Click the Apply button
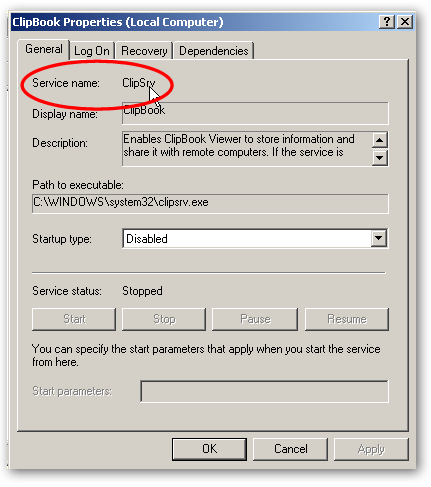 pyautogui.click(x=371, y=449)
